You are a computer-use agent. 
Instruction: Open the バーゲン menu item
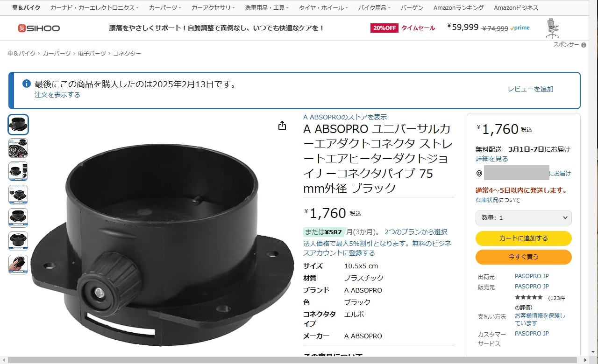coord(412,8)
